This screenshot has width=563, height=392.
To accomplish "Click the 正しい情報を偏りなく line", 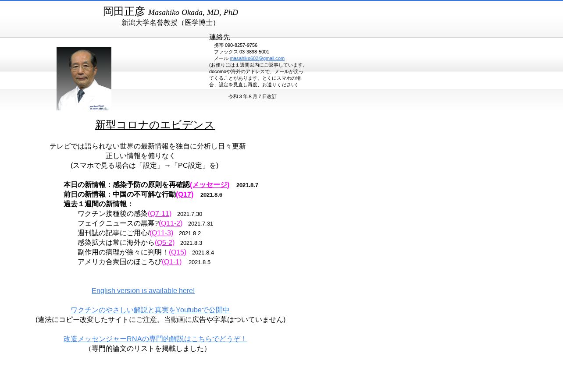I will pos(140,156).
